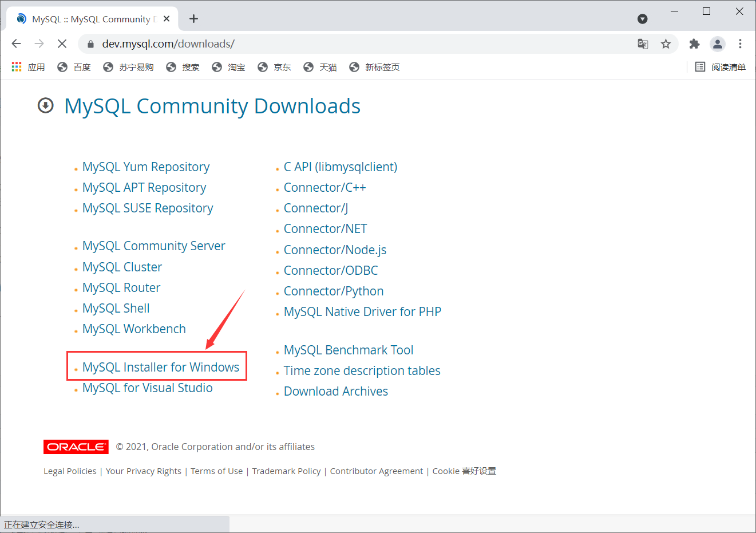Screen dimensions: 756x533
Task: Open the Chrome three-dot menu
Action: tap(740, 44)
